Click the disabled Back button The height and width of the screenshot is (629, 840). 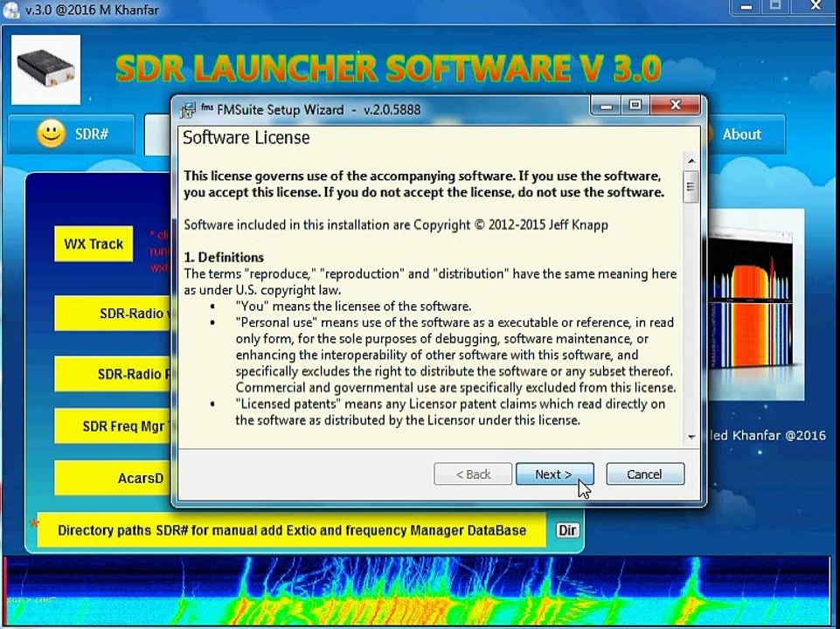point(473,474)
